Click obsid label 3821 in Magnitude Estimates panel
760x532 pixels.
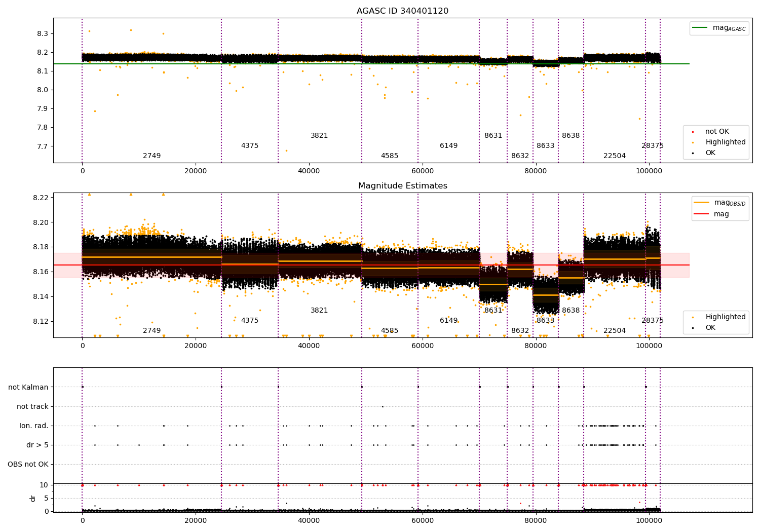tap(319, 311)
